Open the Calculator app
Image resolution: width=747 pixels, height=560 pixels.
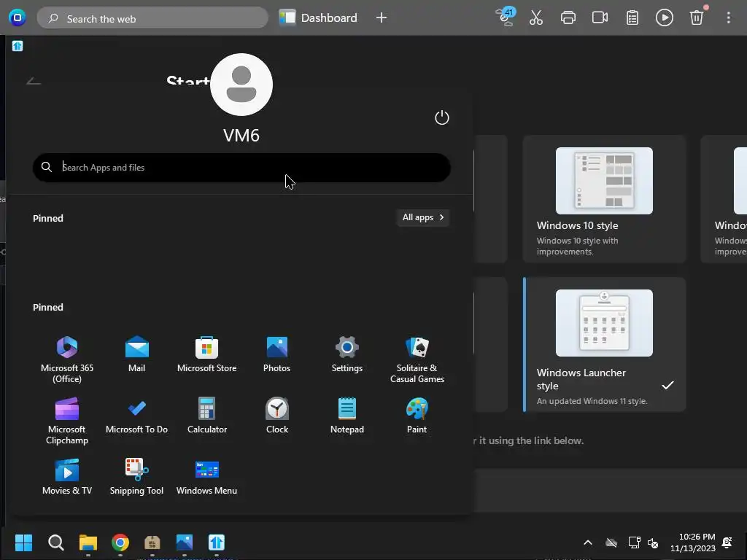point(206,416)
